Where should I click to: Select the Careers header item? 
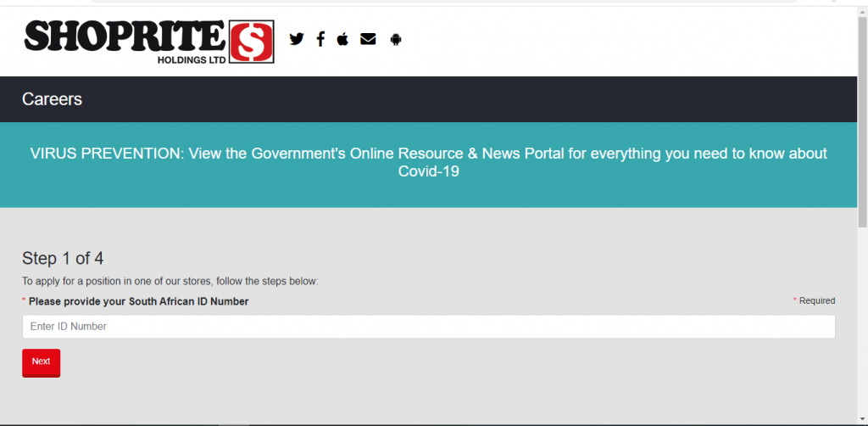pyautogui.click(x=52, y=99)
